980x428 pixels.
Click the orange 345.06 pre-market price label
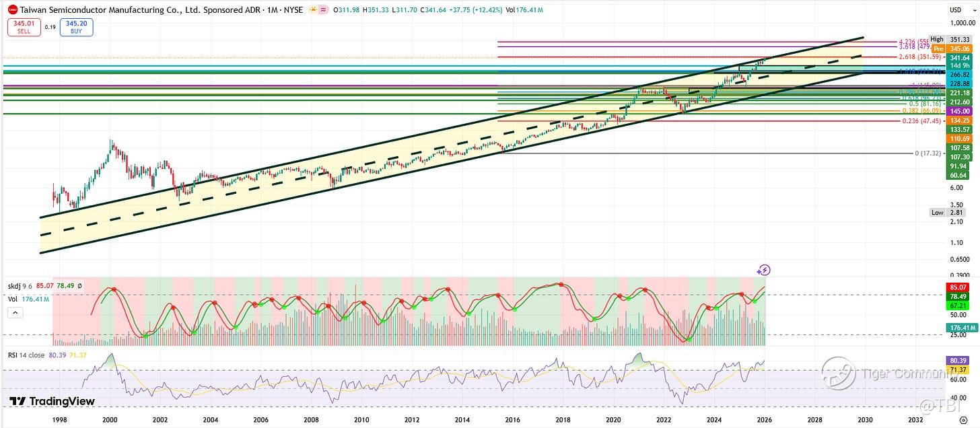[958, 49]
